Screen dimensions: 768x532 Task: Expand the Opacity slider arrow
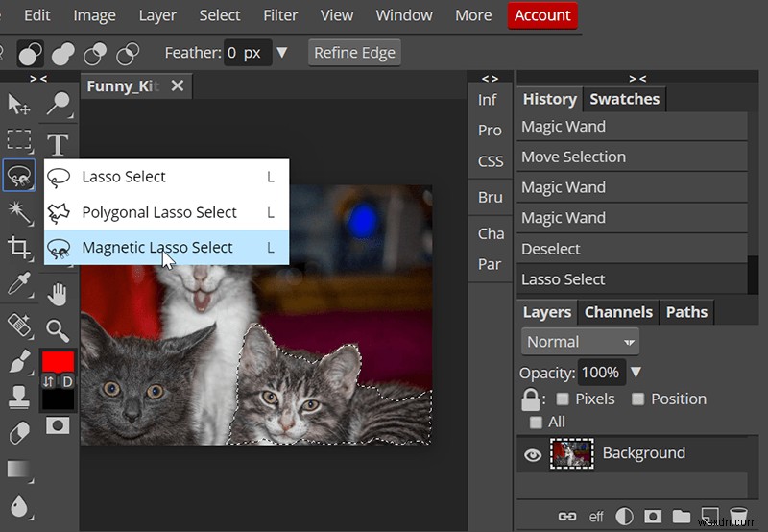click(x=636, y=373)
